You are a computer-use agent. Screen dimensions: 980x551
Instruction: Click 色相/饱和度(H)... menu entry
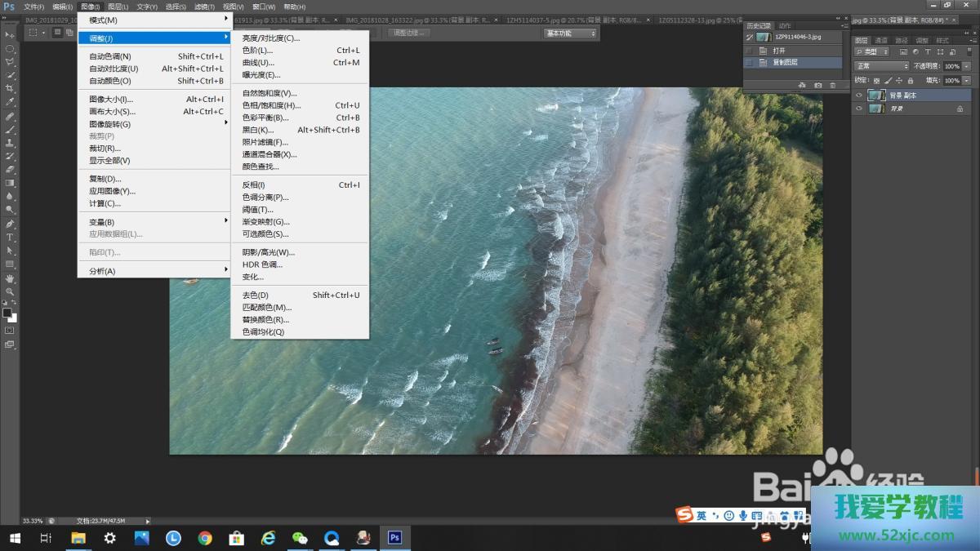(271, 105)
